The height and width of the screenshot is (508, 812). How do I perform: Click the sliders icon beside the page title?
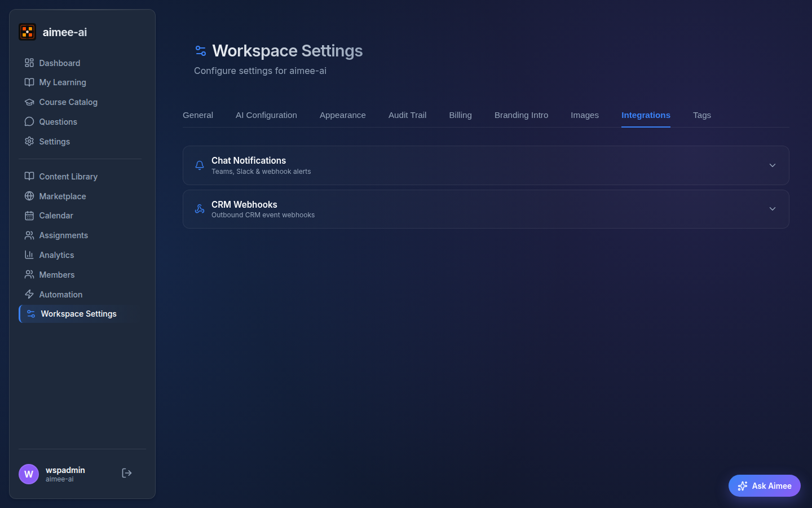point(201,51)
